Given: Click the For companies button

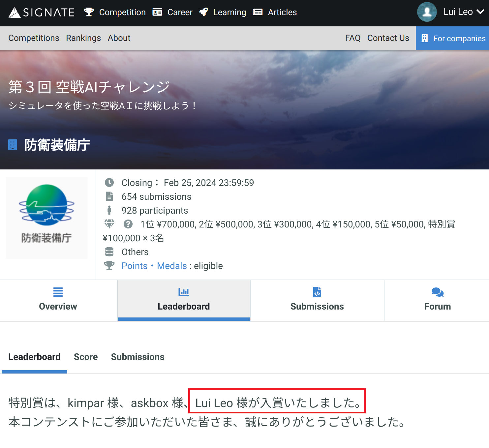Looking at the screenshot, I should (452, 38).
